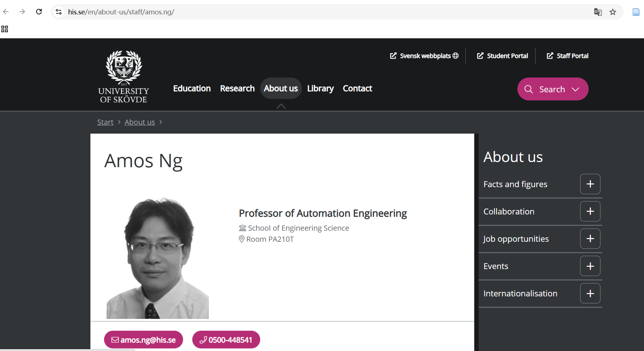The image size is (644, 351).
Task: Open the Search dropdown button
Action: pos(552,89)
